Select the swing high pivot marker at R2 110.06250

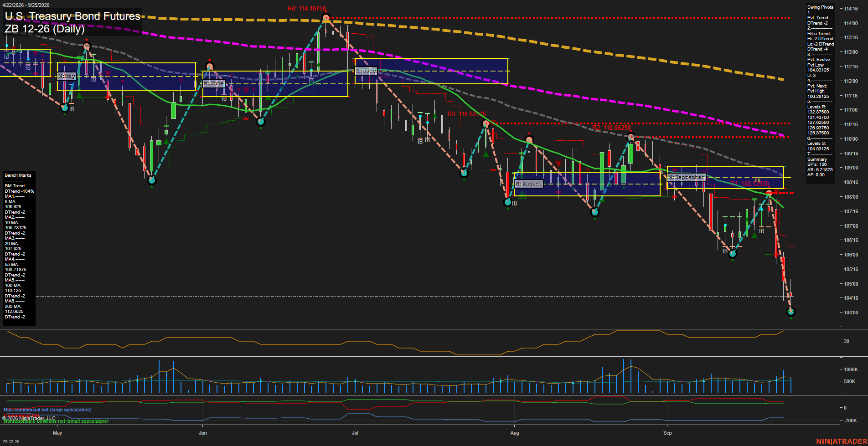coord(631,137)
